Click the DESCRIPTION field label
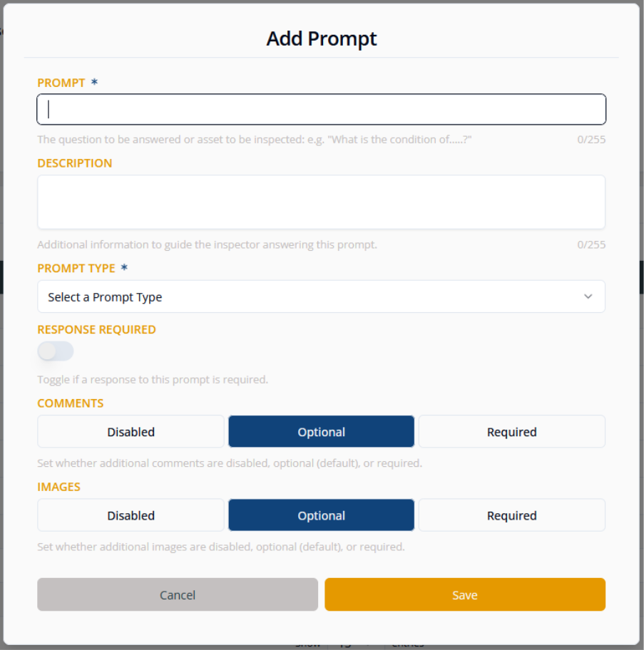Screen dimensions: 644x650 (x=75, y=163)
